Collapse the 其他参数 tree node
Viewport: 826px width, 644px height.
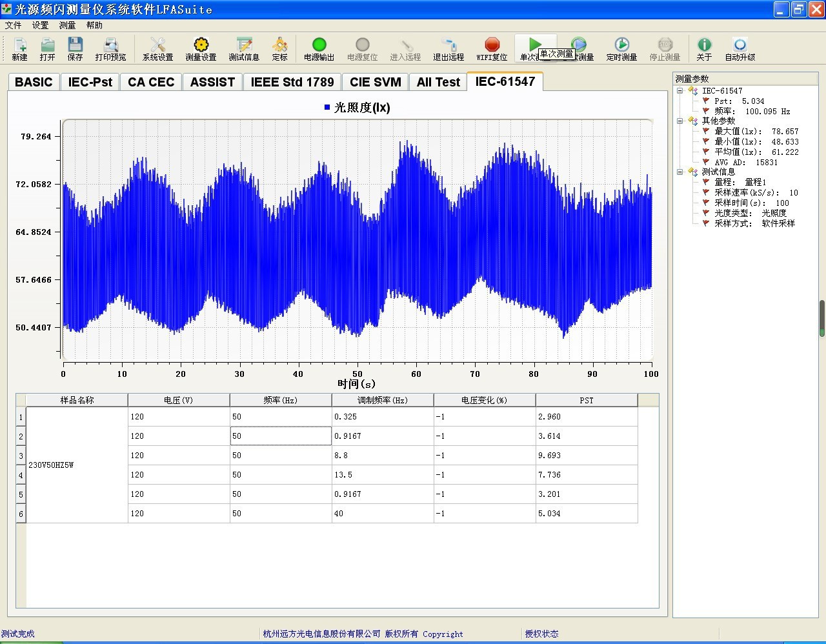pyautogui.click(x=680, y=121)
